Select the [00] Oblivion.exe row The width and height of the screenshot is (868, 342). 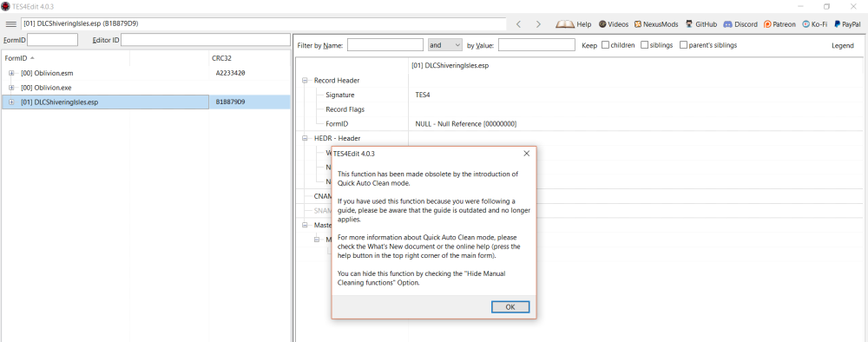tap(146, 88)
